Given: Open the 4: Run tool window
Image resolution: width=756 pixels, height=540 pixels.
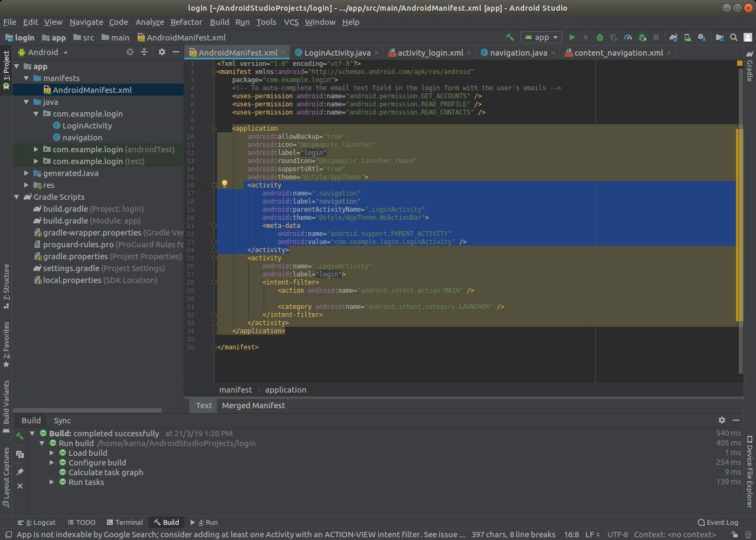Looking at the screenshot, I should coord(204,522).
